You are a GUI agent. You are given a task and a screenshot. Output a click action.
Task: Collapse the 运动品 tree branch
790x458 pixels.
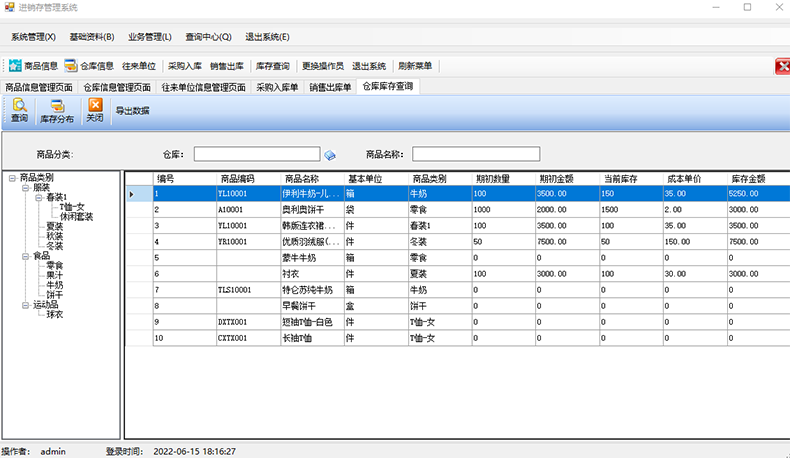(x=26, y=305)
